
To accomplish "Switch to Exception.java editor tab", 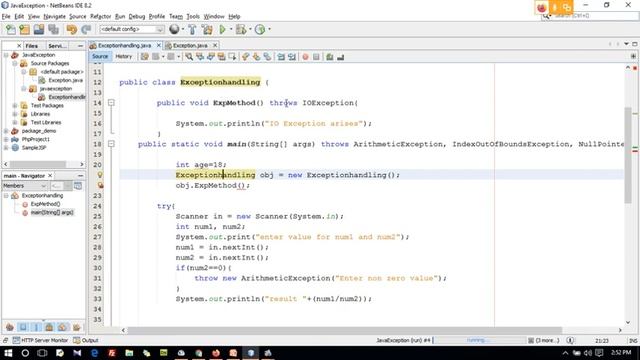I will [190, 45].
